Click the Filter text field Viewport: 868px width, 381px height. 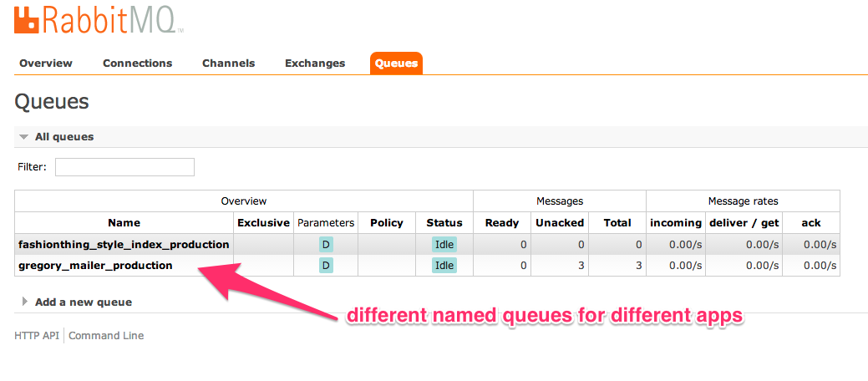pos(124,167)
